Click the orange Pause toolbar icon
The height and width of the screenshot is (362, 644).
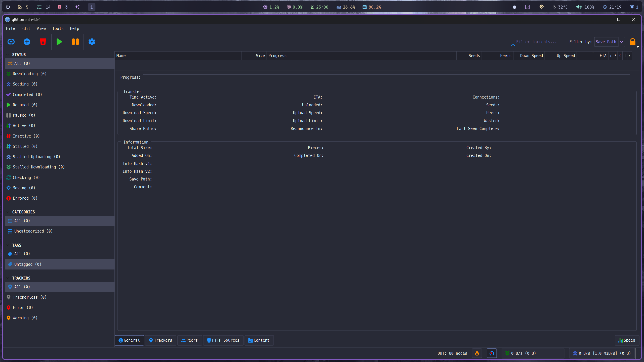[75, 42]
